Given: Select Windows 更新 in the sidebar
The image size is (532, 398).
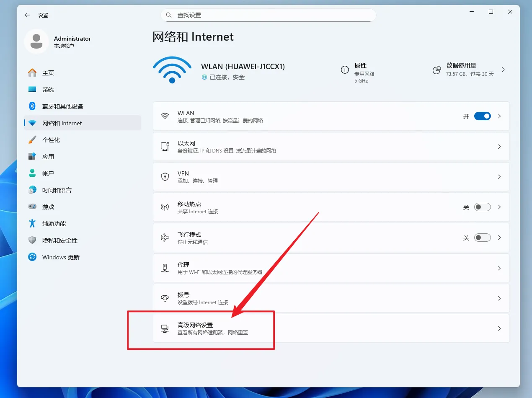Looking at the screenshot, I should (83, 257).
